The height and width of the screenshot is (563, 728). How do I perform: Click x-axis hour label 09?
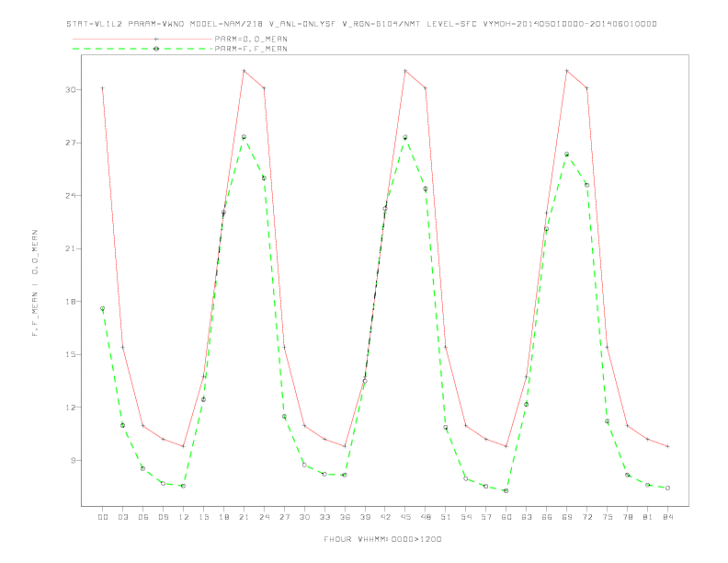(163, 517)
